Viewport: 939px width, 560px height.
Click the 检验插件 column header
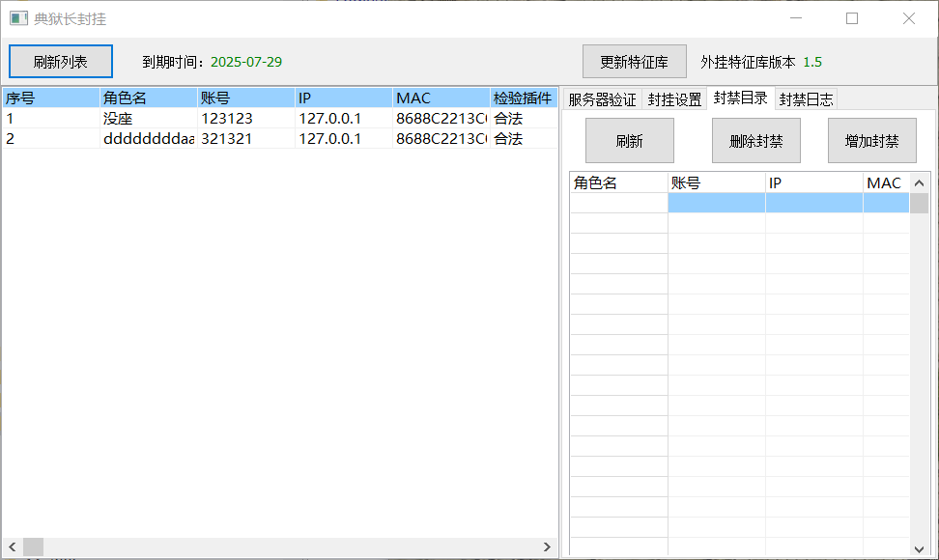523,98
